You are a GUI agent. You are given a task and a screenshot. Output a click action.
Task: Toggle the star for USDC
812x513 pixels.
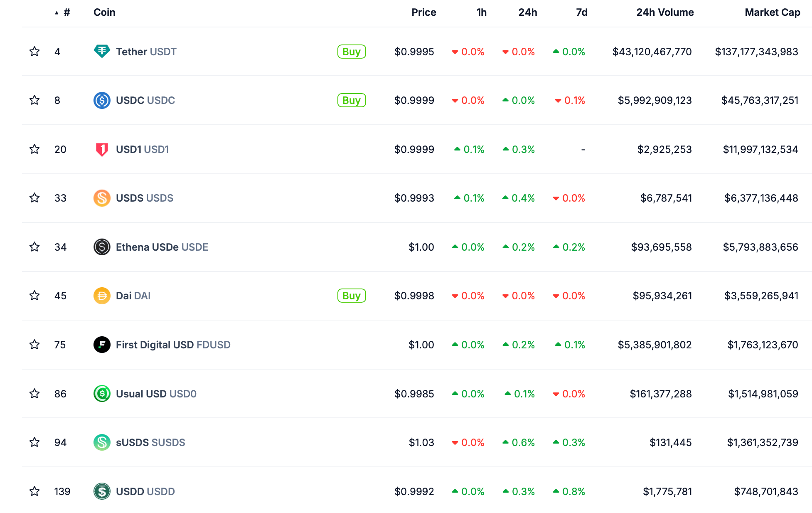[34, 100]
